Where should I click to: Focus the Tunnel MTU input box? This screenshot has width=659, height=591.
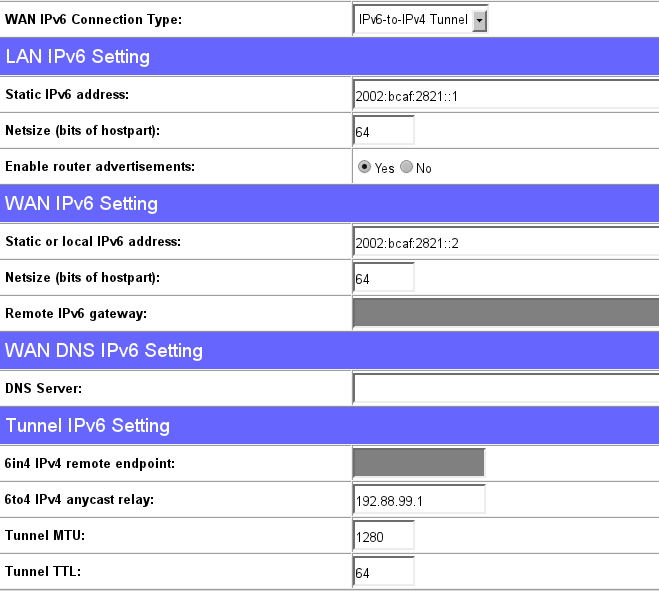(x=384, y=535)
